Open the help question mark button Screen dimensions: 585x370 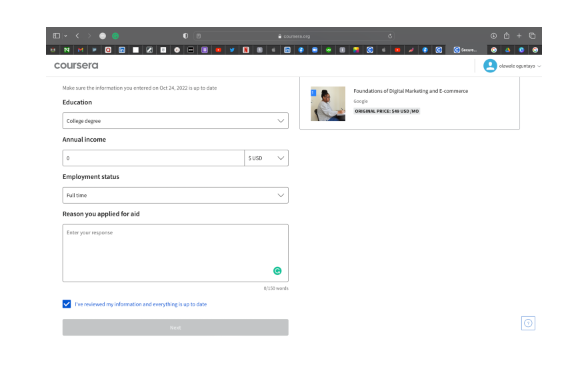[x=528, y=323]
